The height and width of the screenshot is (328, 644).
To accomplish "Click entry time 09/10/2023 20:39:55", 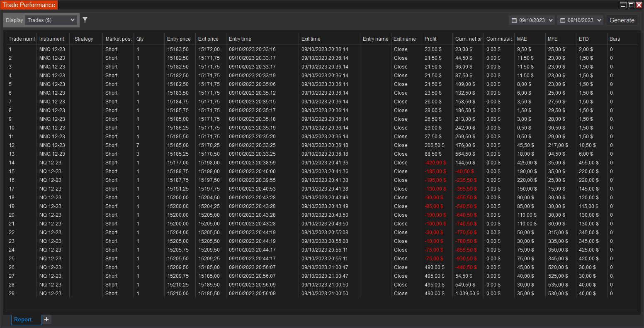I will [252, 180].
